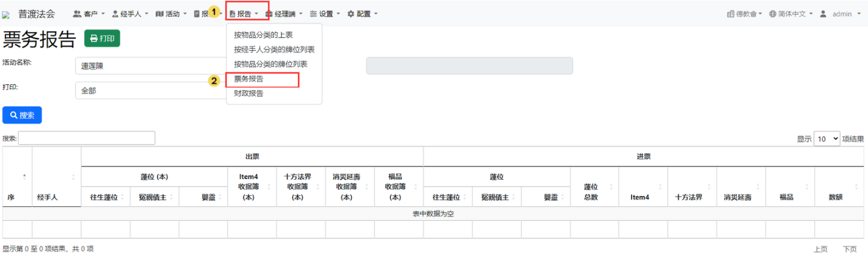Click the 经理端 briefcase icon

[269, 14]
